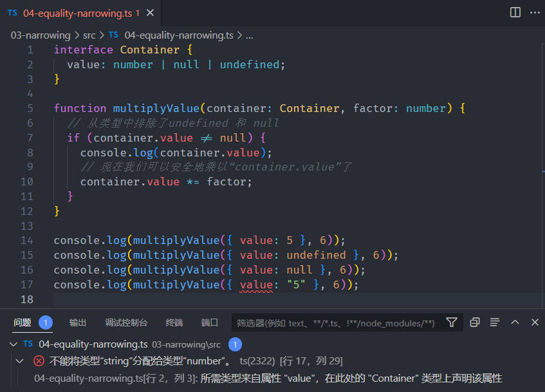The height and width of the screenshot is (392, 545).
Task: Click the undefined value on line 15
Action: tap(316, 256)
